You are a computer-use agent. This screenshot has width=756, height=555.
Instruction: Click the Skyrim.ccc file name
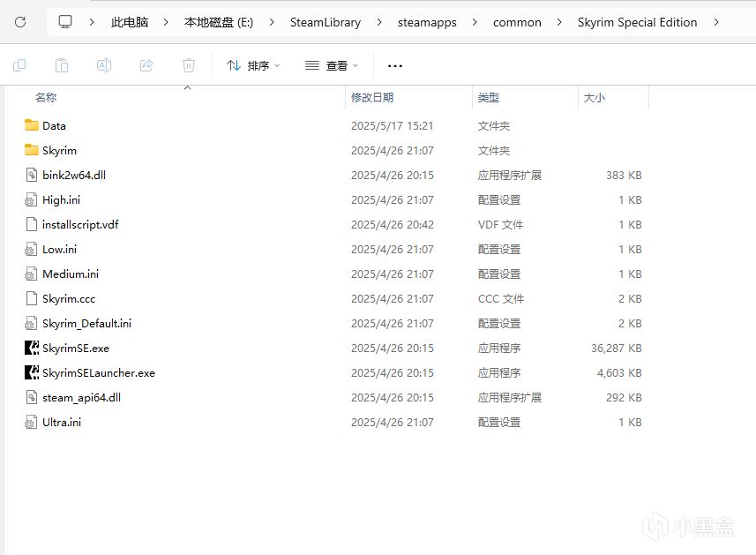pos(69,299)
